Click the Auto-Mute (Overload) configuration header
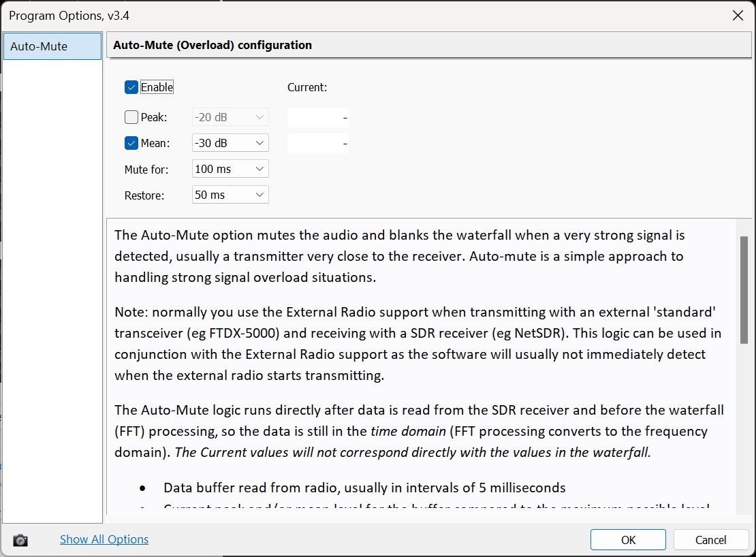The width and height of the screenshot is (756, 557). [419, 46]
